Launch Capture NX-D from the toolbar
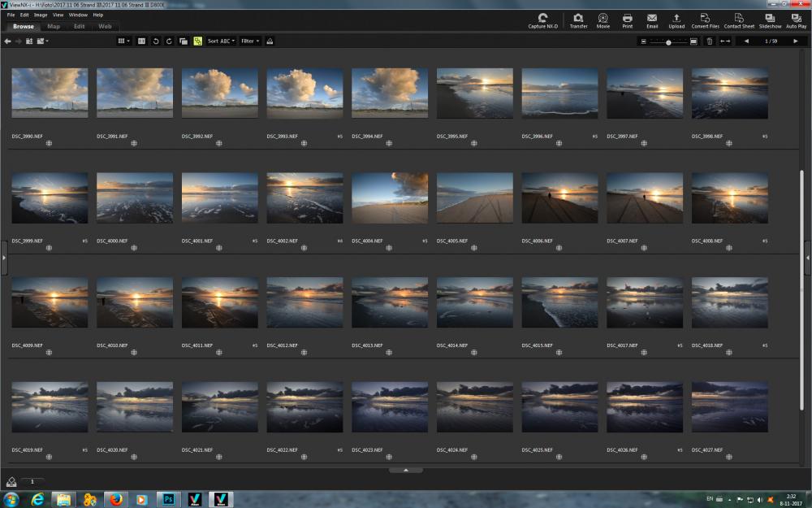Viewport: 812px width, 508px height. click(x=542, y=21)
